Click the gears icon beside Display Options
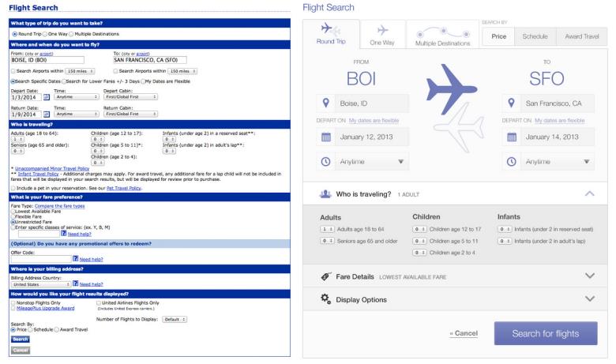 tap(324, 299)
